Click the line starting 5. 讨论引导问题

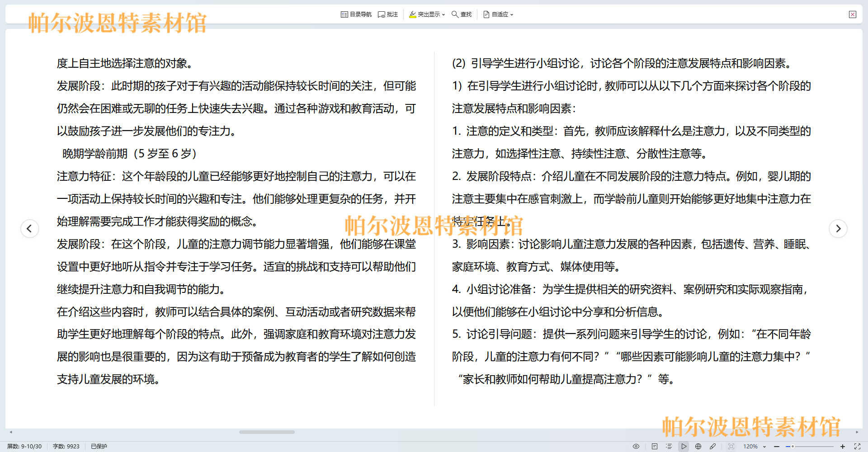pyautogui.click(x=632, y=334)
